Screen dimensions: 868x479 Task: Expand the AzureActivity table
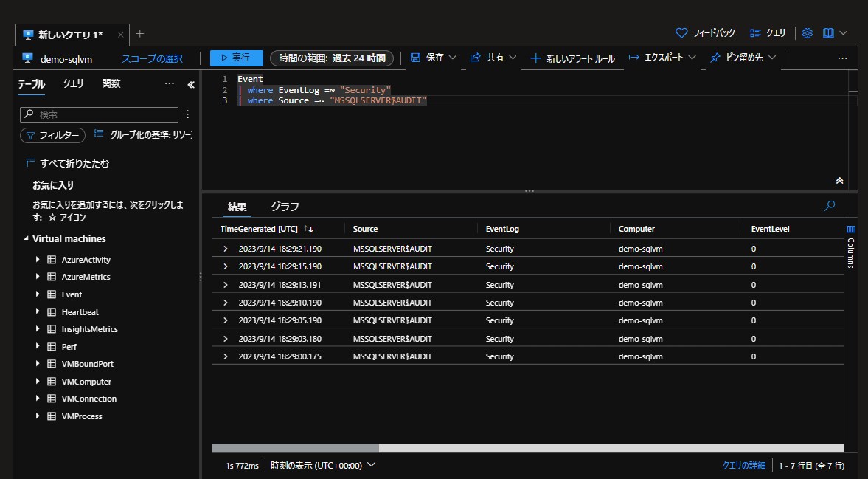38,259
